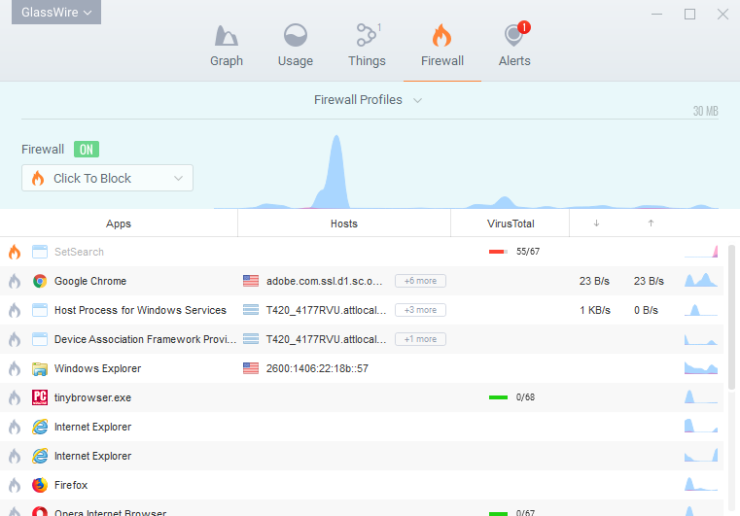
Task: Select the 2600:1406:22:18b::57 host
Action: (317, 369)
